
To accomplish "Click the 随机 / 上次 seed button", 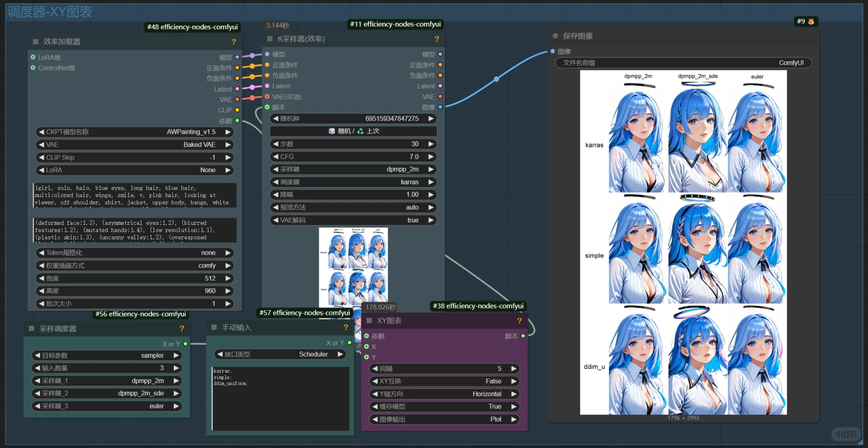I will click(353, 131).
